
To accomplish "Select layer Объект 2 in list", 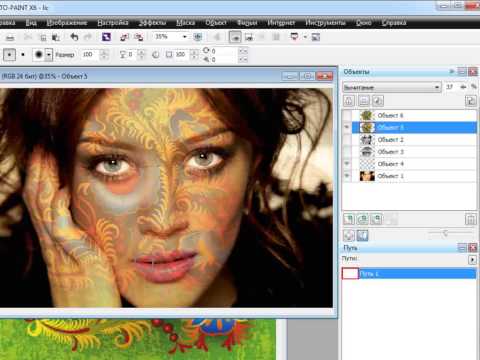I will point(414,140).
